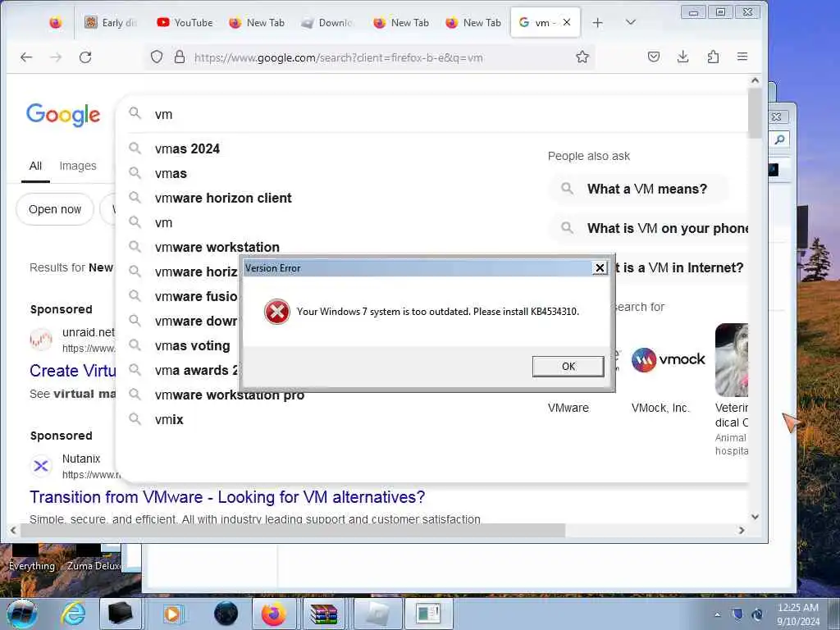840x630 pixels.
Task: Open a new tab with plus button
Action: pos(598,22)
